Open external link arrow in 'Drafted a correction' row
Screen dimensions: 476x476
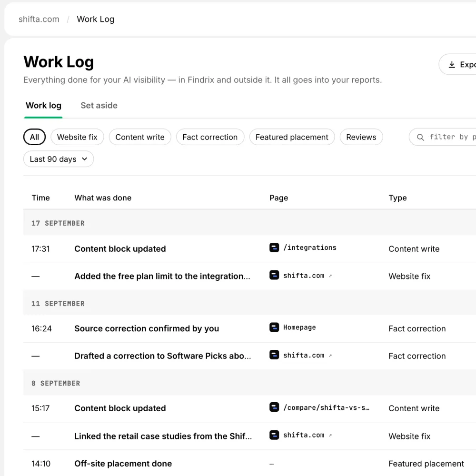[330, 356]
